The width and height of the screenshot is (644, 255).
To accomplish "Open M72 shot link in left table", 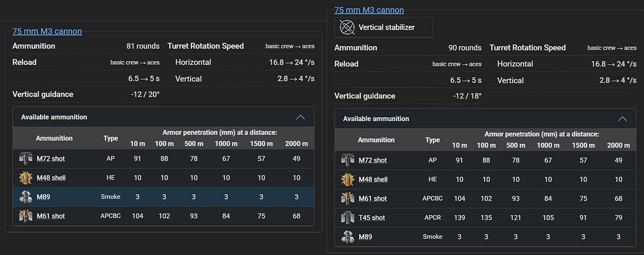I will pyautogui.click(x=50, y=158).
